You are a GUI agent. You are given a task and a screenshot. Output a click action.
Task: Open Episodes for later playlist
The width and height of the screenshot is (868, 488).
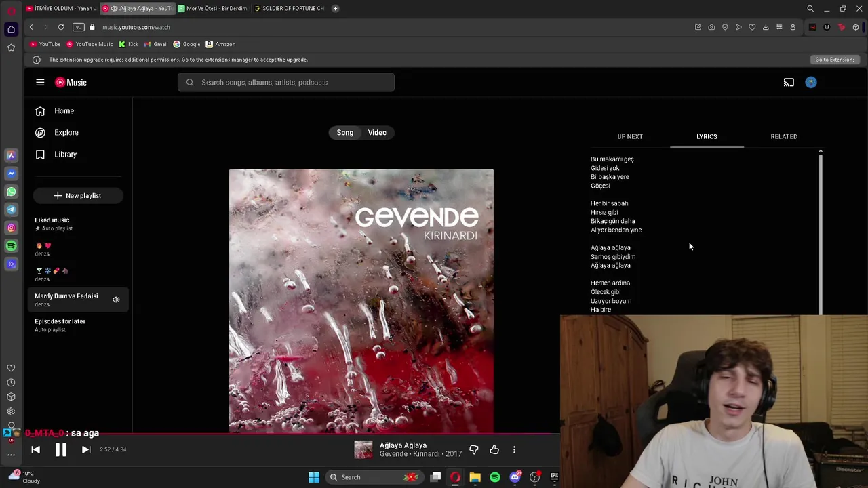(78, 325)
